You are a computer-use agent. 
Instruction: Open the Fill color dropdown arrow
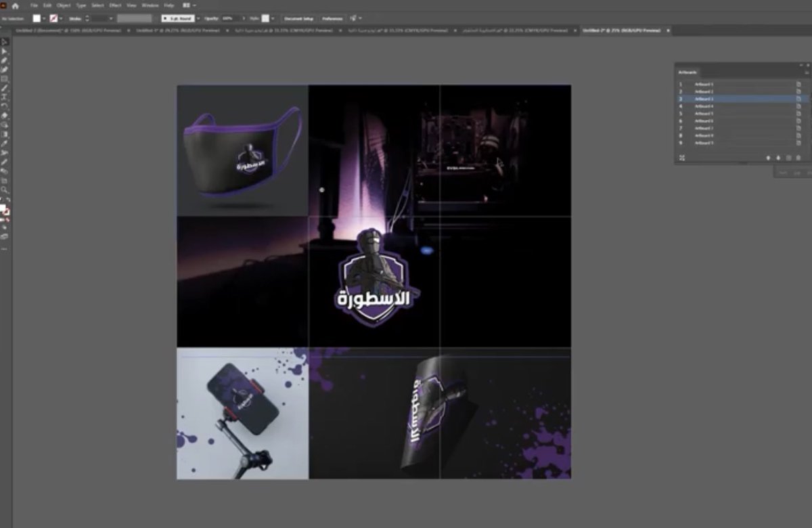click(x=44, y=18)
